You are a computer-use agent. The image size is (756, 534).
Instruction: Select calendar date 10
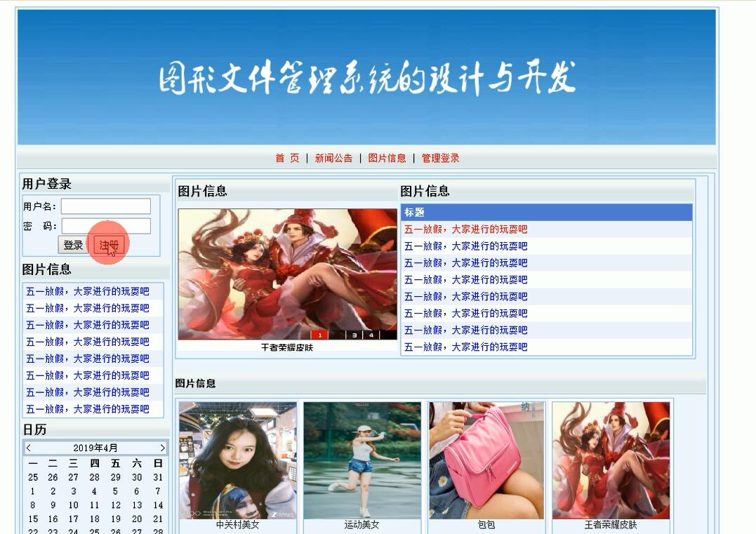click(x=73, y=505)
